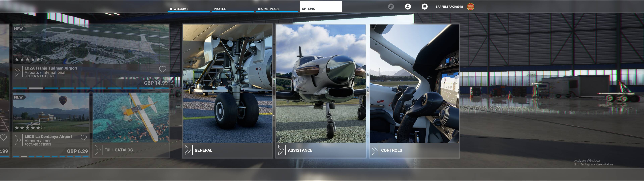Click DRAZEN MATLEKOVIC creator name

point(40,76)
